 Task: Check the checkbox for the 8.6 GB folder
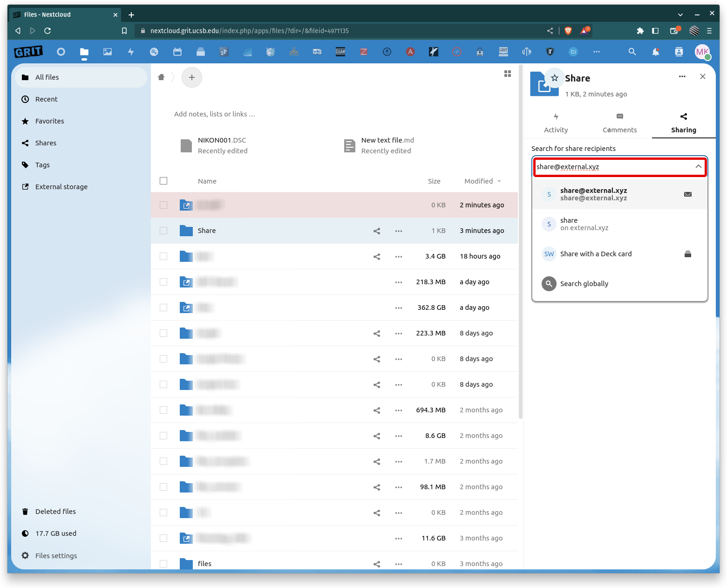(163, 436)
